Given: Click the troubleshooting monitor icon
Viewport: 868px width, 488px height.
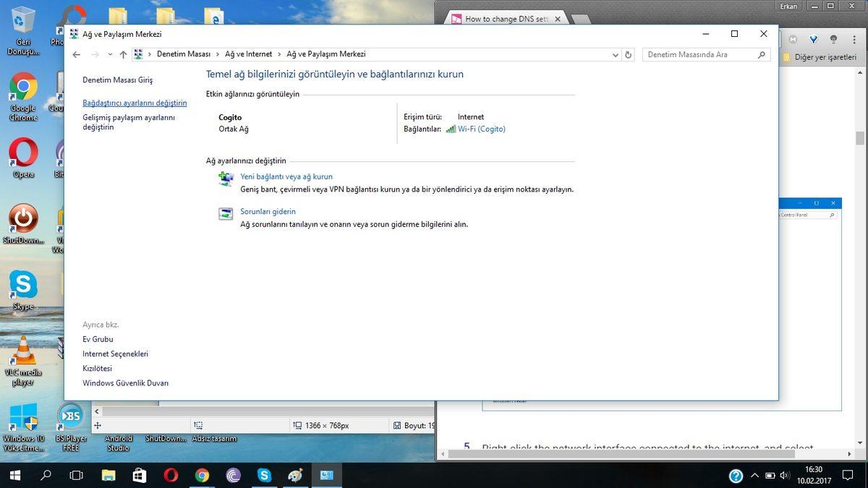Looking at the screenshot, I should (225, 214).
